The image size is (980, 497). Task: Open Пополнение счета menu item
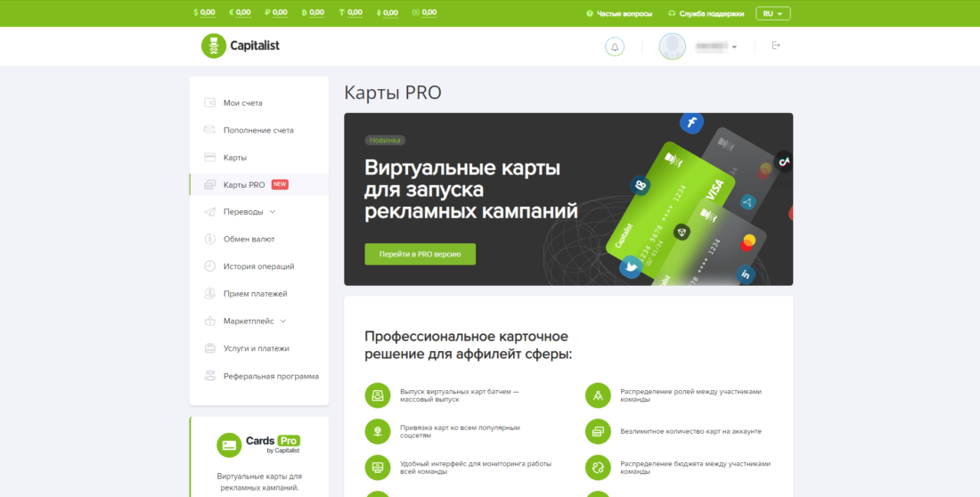[258, 130]
